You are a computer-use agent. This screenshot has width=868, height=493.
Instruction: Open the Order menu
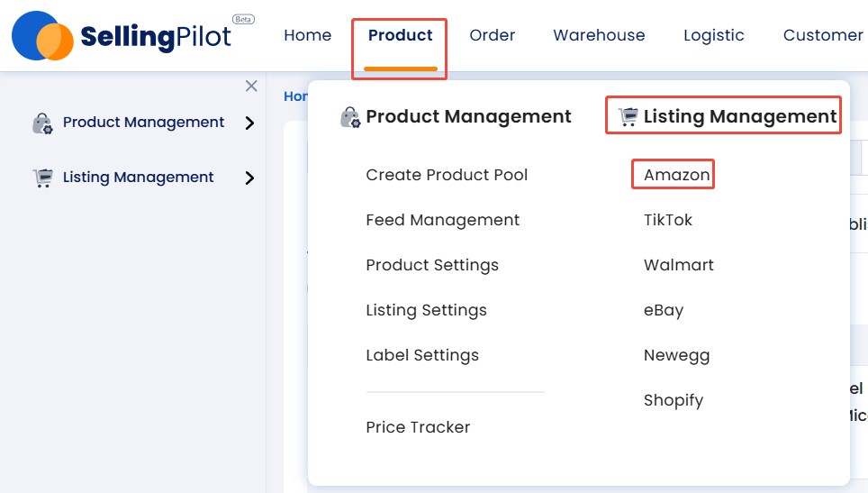(493, 35)
